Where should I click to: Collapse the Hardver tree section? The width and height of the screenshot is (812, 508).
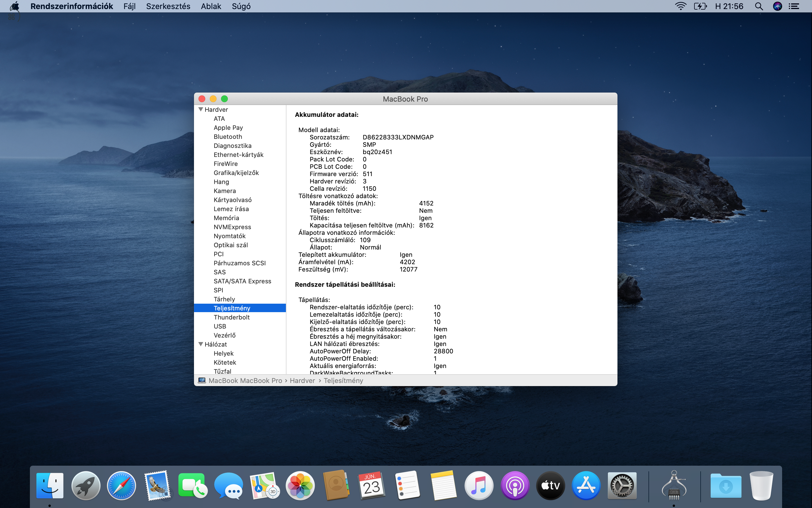click(x=201, y=110)
